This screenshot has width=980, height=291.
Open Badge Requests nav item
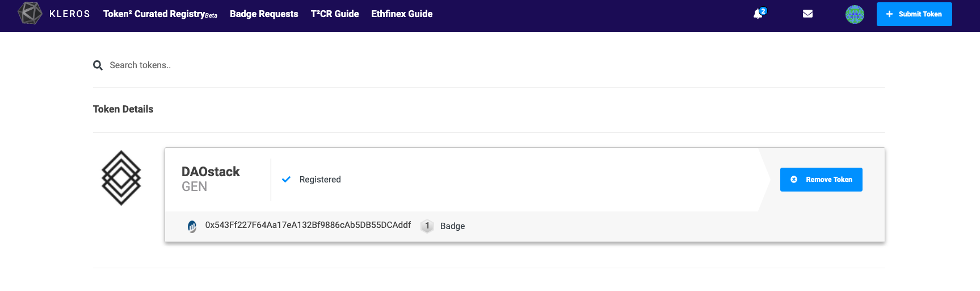264,14
